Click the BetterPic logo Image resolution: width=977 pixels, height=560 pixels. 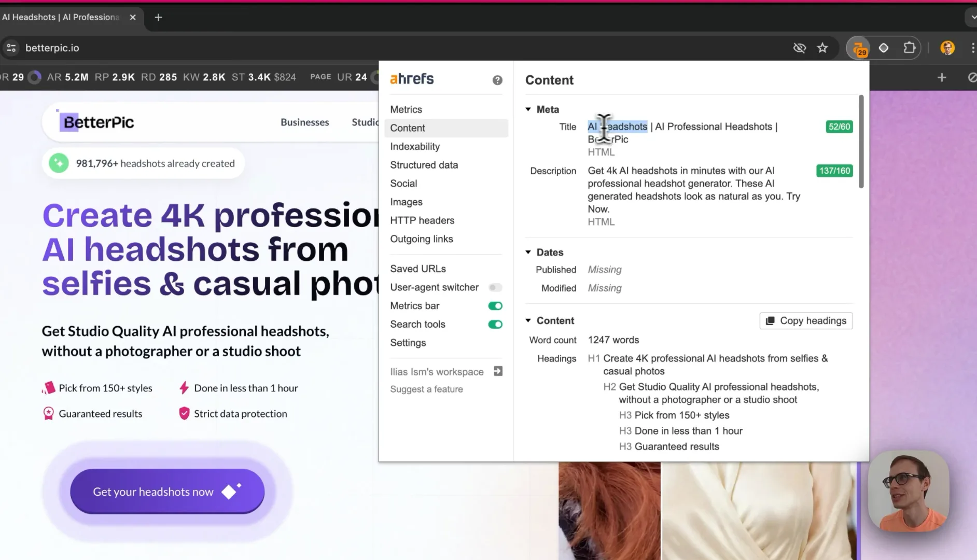coord(96,122)
